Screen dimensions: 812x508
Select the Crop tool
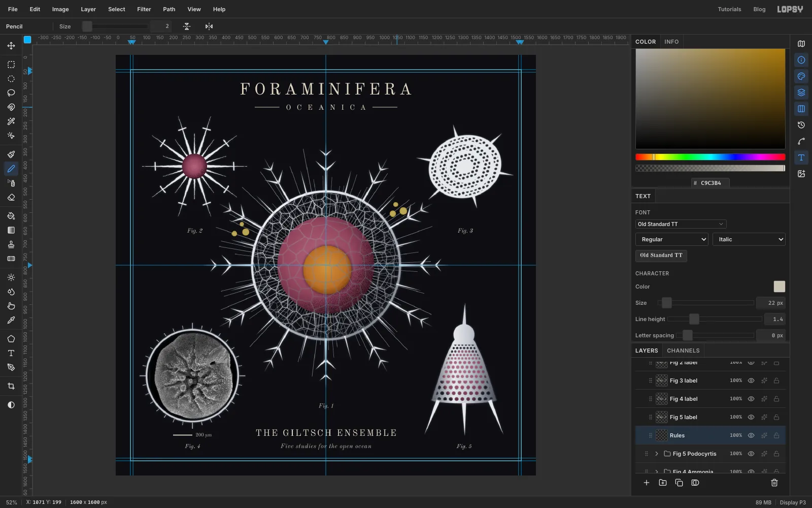coord(11,386)
